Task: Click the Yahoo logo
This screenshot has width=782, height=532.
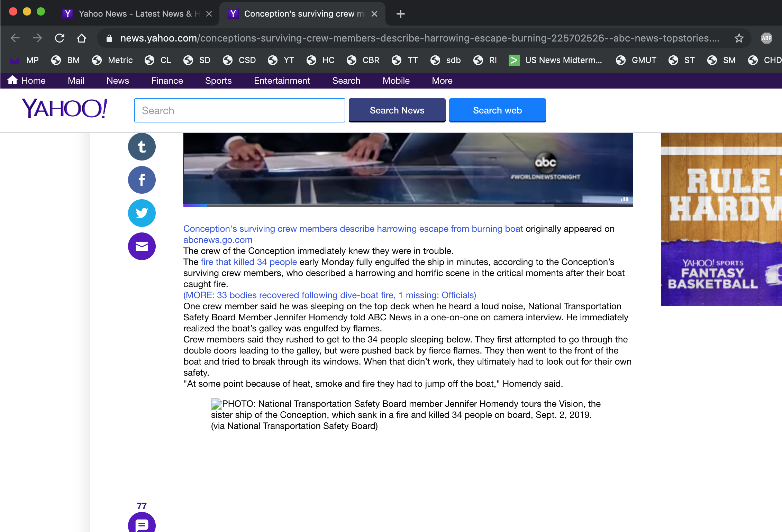Action: (x=65, y=109)
